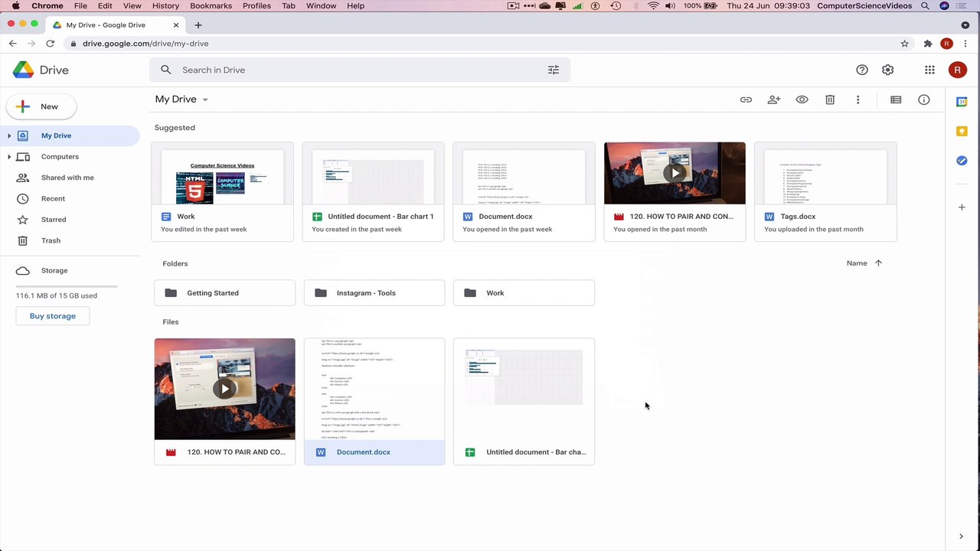This screenshot has height=551, width=980.
Task: Open Drive help and support icon
Action: (862, 70)
